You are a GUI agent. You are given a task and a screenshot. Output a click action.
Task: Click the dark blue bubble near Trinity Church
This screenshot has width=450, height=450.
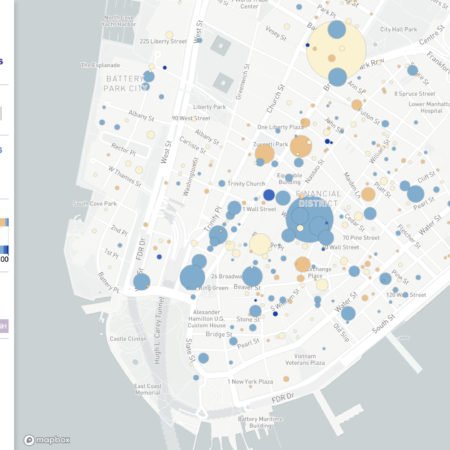[x=269, y=195]
